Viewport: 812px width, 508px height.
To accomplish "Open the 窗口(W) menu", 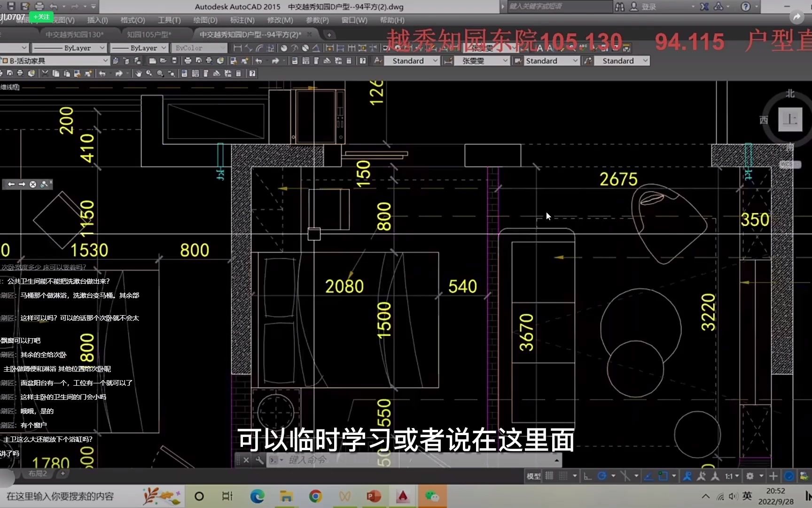I will [354, 20].
